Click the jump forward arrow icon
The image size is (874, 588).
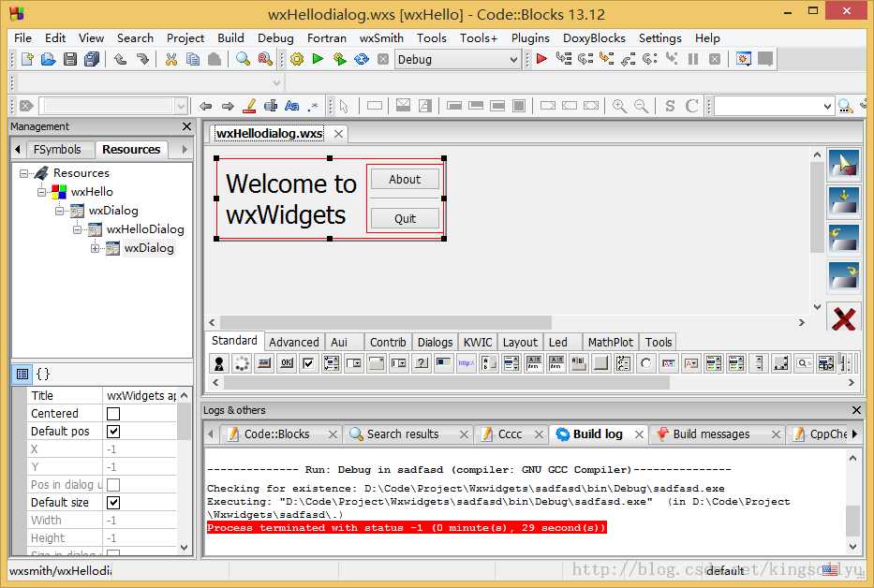[228, 106]
